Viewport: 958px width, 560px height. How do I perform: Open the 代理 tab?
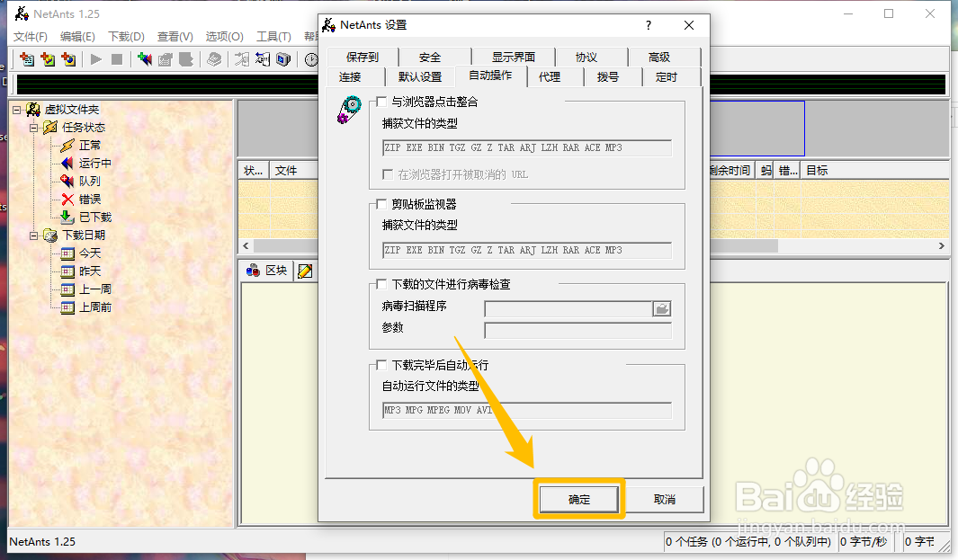pos(550,77)
